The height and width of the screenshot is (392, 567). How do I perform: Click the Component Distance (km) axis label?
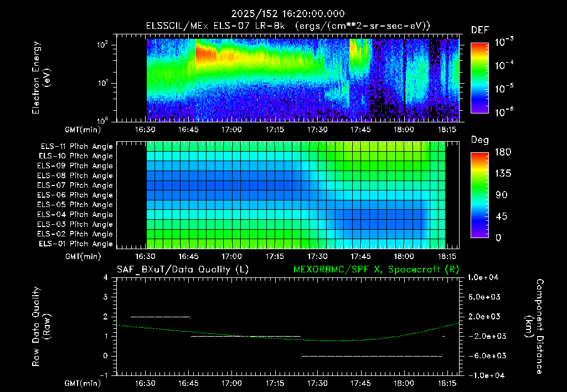tap(534, 327)
